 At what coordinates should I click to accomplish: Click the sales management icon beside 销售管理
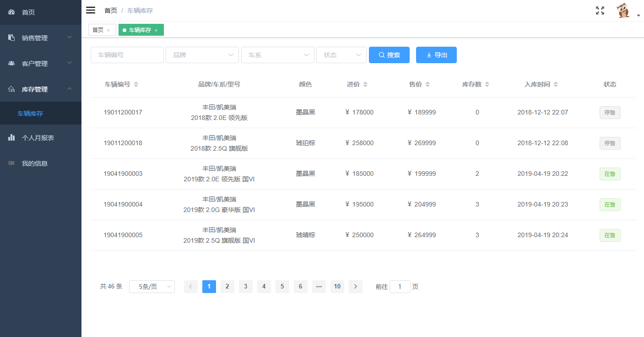click(11, 38)
